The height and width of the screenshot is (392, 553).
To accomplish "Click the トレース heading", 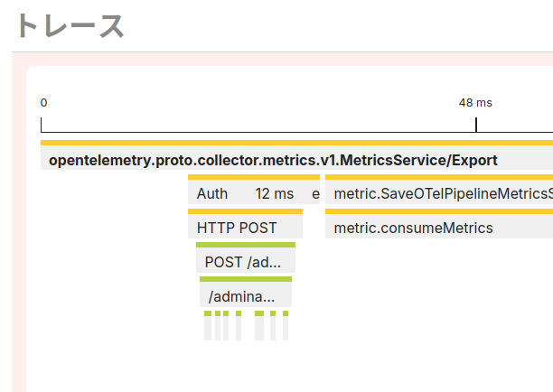I will pyautogui.click(x=70, y=25).
